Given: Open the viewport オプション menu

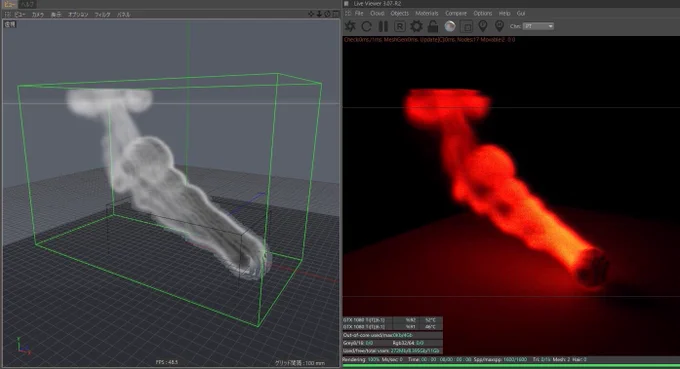Looking at the screenshot, I should pos(78,14).
